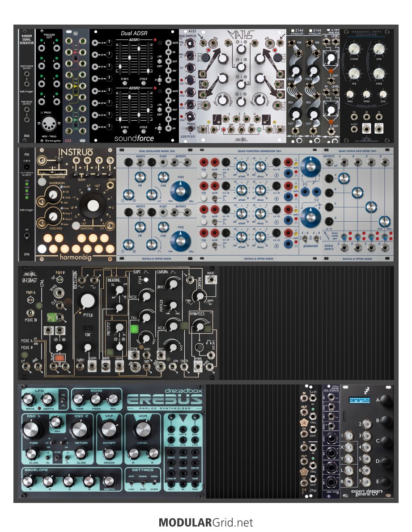Flip the Steps switch on Doepfer A151
This screenshot has height=532, width=412.
point(191,129)
